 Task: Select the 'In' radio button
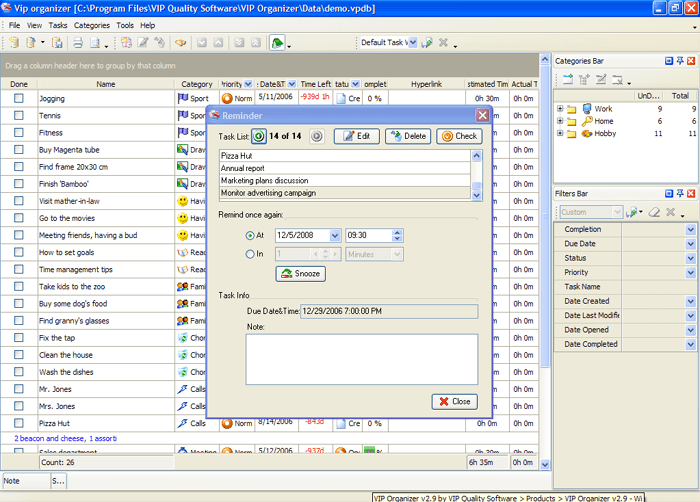(250, 254)
